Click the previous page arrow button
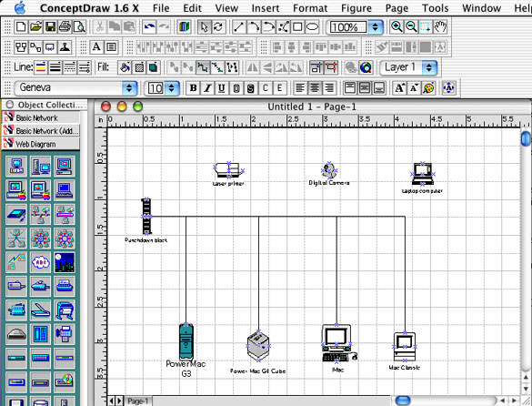 click(112, 401)
